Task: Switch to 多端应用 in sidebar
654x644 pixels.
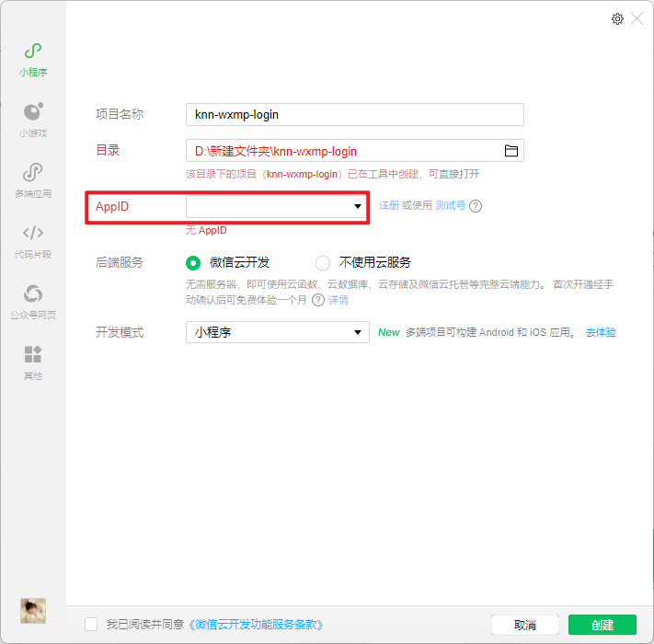Action: tap(33, 180)
